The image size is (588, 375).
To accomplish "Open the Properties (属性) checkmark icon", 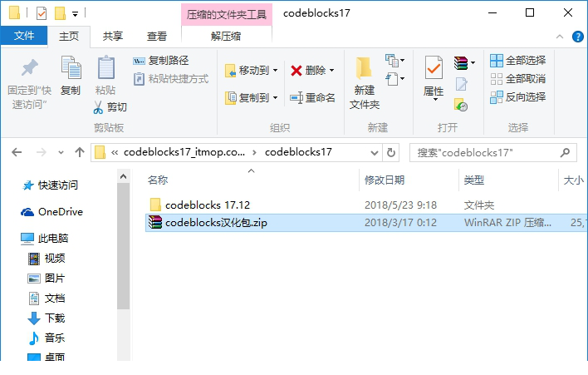I will [x=434, y=67].
